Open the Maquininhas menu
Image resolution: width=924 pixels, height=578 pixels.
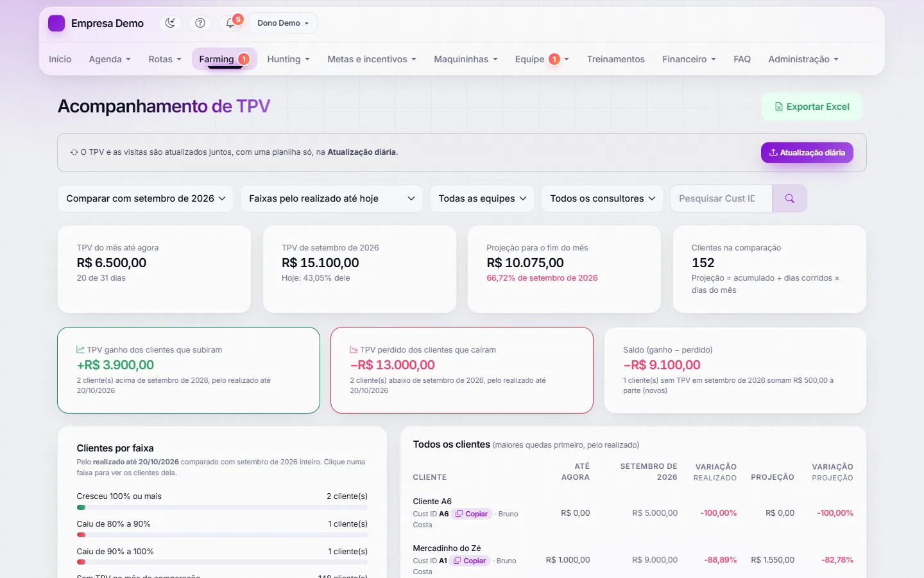[466, 59]
